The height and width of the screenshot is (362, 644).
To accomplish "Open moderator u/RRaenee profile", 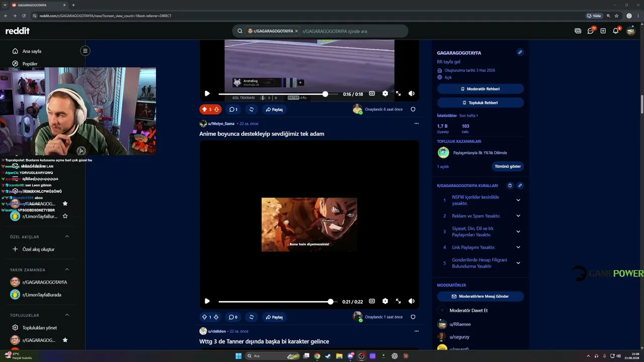I will (460, 324).
